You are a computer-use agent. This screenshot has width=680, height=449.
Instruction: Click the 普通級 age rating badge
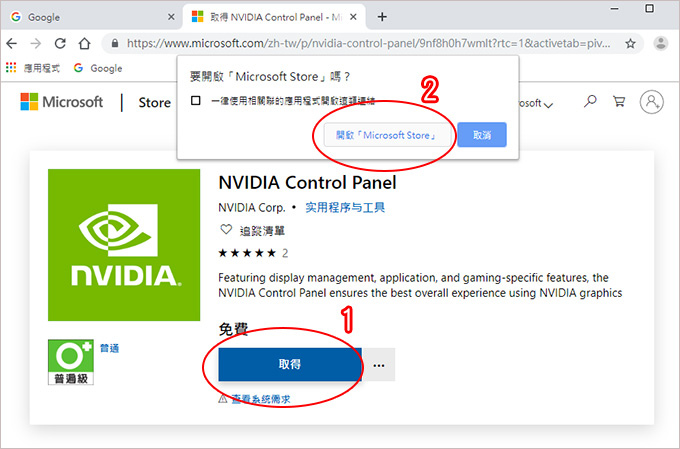[71, 362]
